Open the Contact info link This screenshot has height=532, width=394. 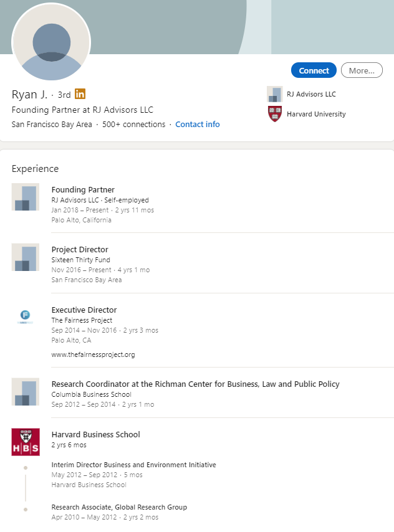(198, 125)
